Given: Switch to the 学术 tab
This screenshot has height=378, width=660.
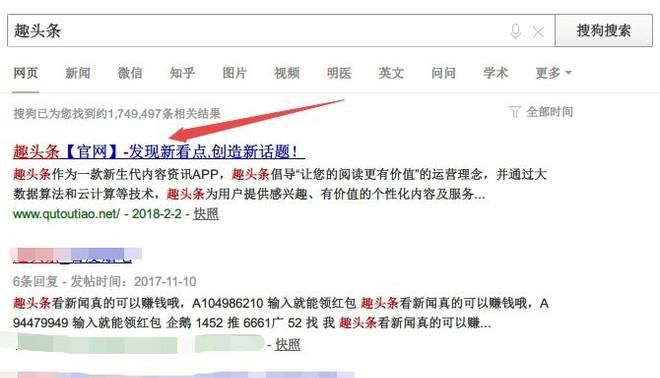Looking at the screenshot, I should 495,73.
